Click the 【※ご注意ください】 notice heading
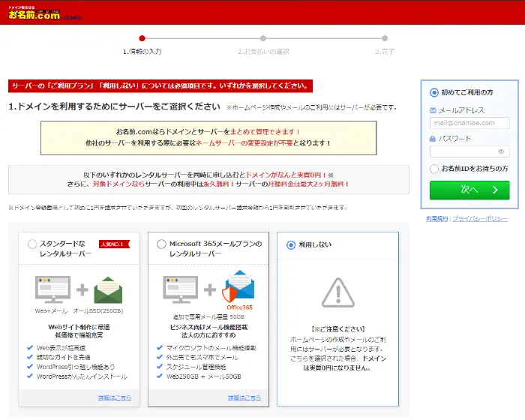The height and width of the screenshot is (420, 525). pos(337,329)
